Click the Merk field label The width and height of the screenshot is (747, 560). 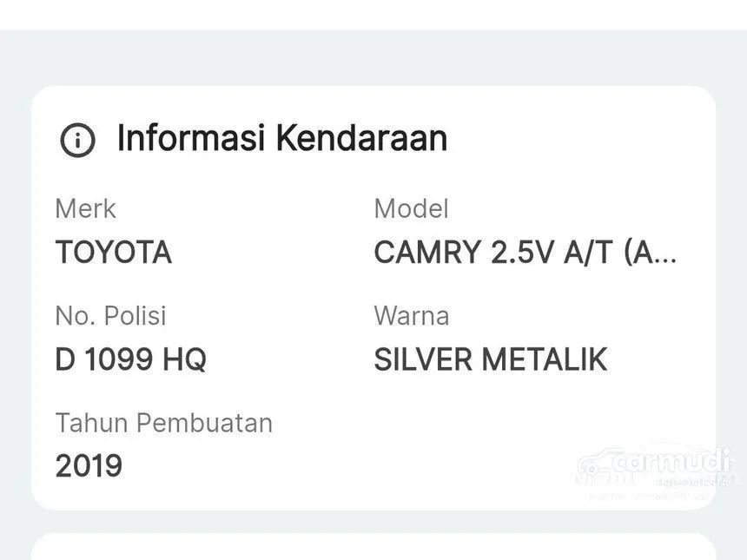coord(85,208)
